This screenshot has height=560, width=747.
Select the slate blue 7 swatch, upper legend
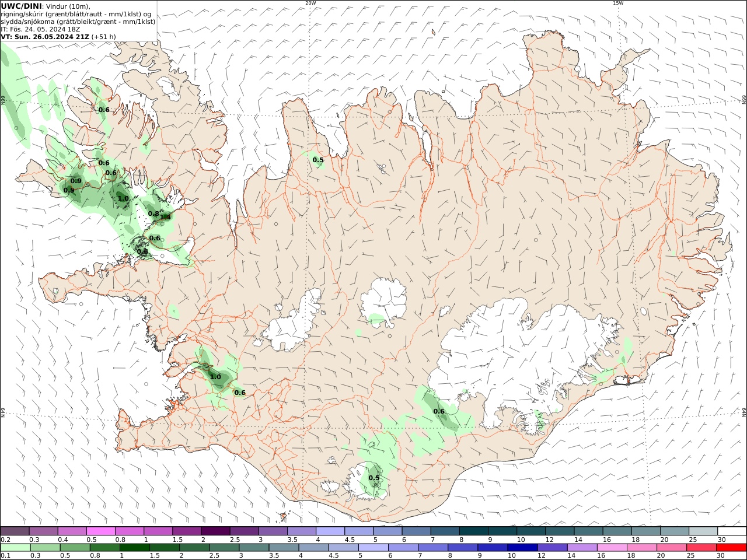[445, 531]
